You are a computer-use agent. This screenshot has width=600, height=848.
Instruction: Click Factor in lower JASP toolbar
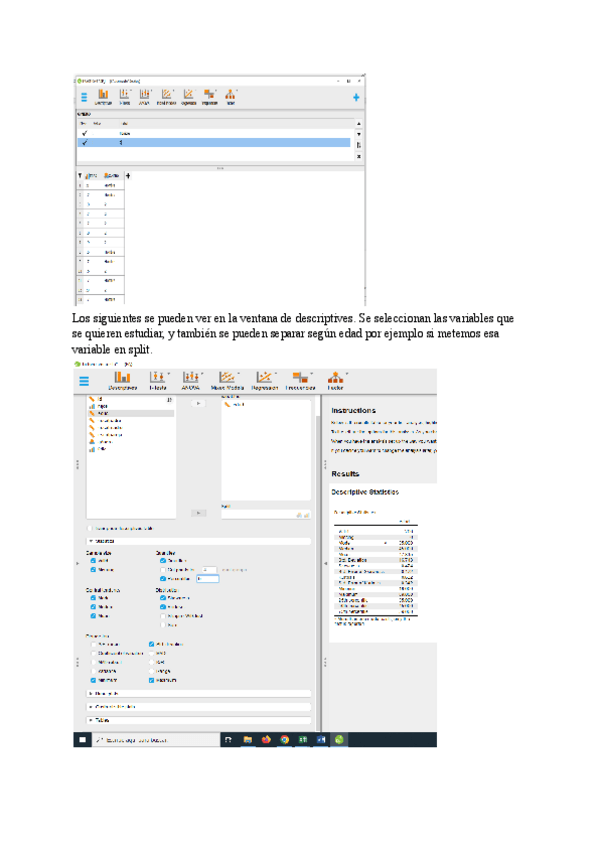click(335, 381)
